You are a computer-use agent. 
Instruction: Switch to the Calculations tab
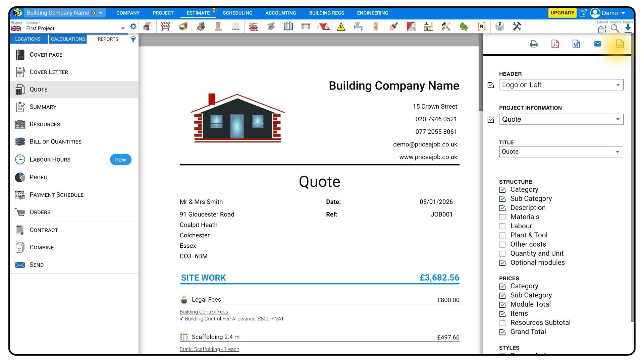click(68, 39)
